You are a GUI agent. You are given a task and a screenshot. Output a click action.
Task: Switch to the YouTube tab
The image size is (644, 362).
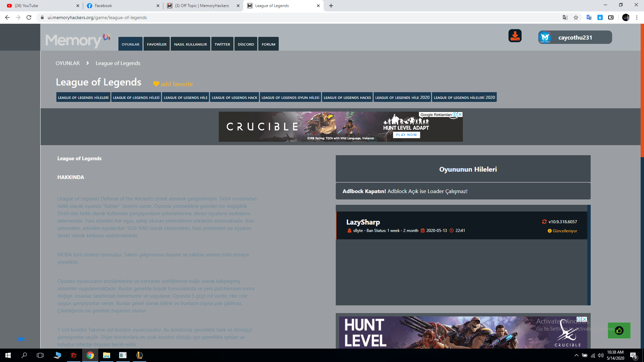[x=41, y=6]
